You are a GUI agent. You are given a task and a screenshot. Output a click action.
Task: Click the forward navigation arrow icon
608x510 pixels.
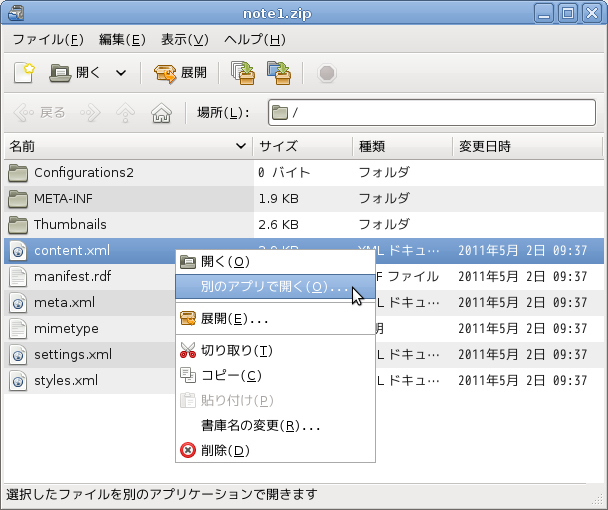click(x=90, y=113)
